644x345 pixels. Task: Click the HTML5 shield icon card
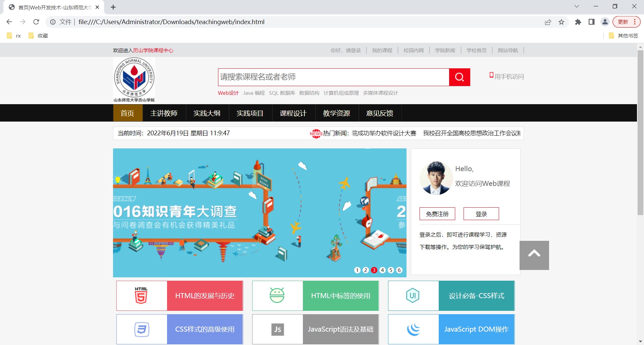[x=142, y=296]
